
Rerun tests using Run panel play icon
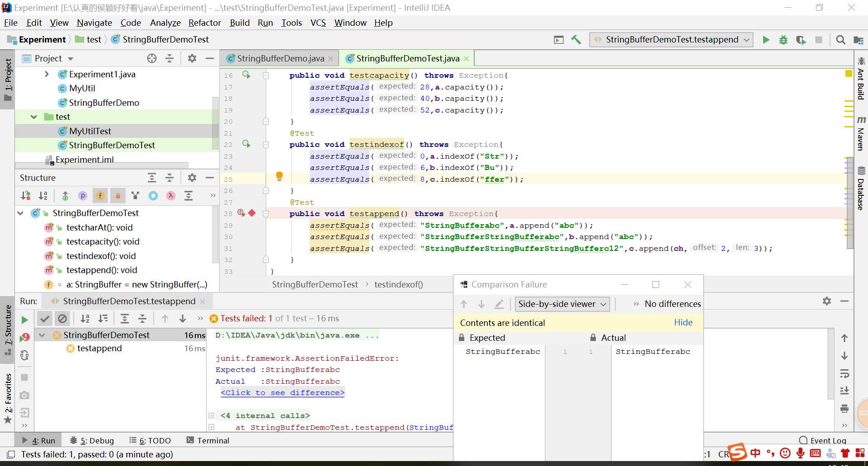point(24,320)
